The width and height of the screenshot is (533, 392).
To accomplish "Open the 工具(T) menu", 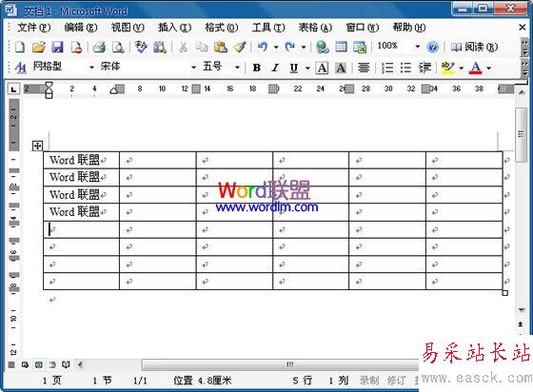I will 268,28.
